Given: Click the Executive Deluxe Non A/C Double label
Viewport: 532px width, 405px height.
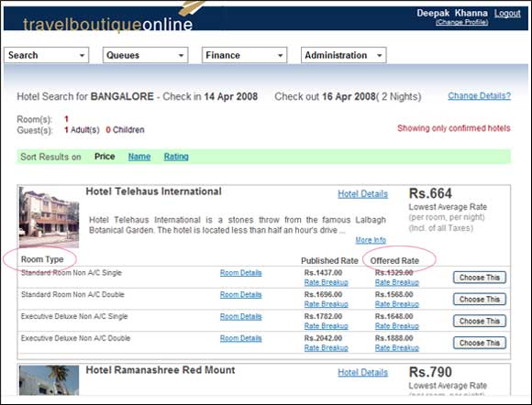Looking at the screenshot, I should (75, 338).
